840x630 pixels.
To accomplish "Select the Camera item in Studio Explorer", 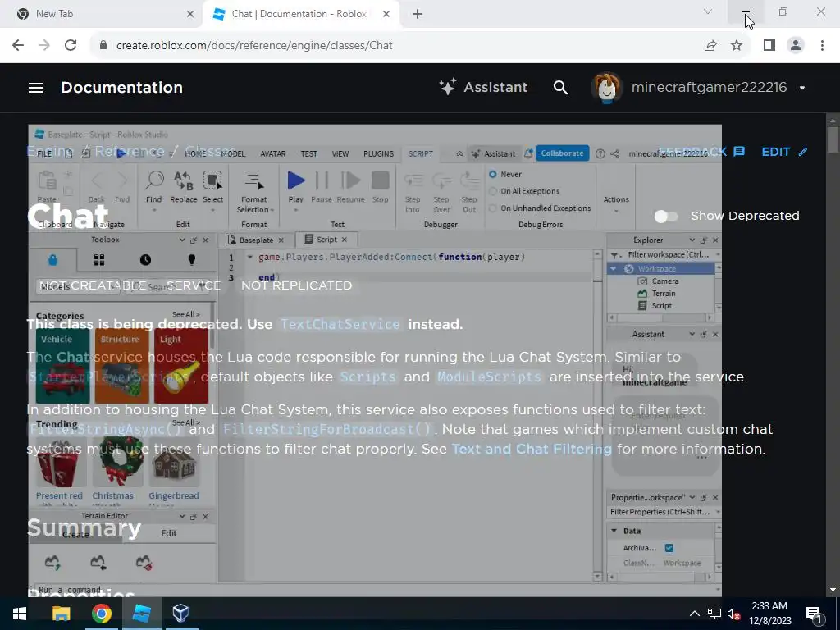I will click(664, 281).
